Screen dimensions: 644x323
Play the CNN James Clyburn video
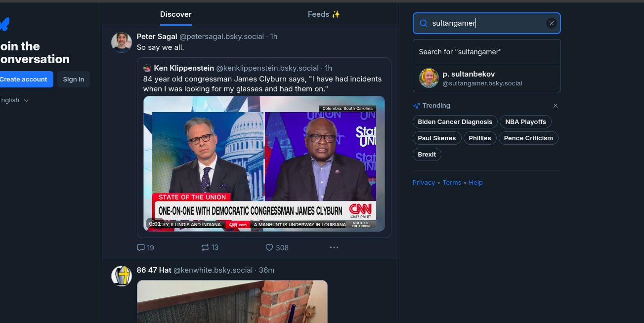coord(264,163)
